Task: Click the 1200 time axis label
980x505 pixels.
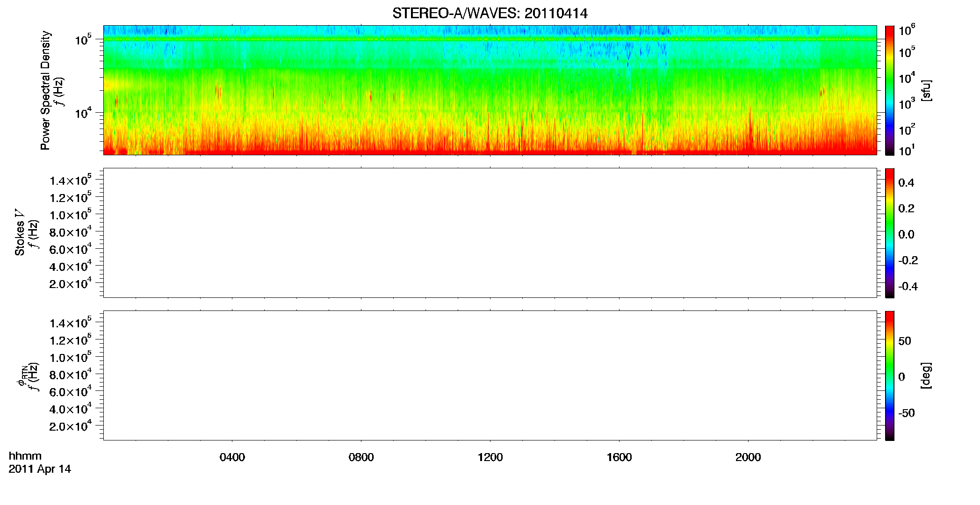Action: (490, 457)
